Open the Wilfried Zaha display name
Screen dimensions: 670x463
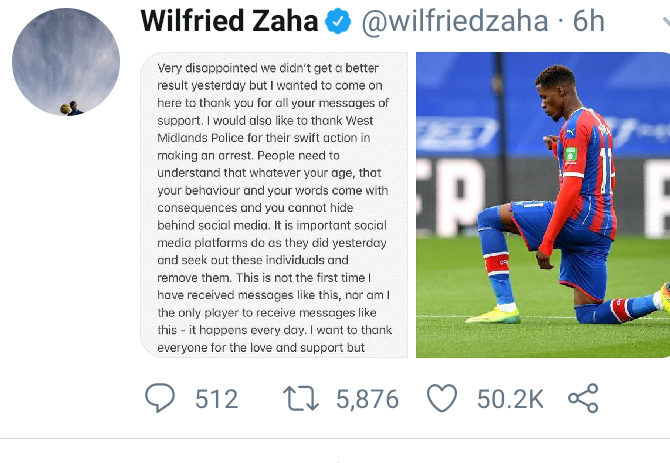229,21
